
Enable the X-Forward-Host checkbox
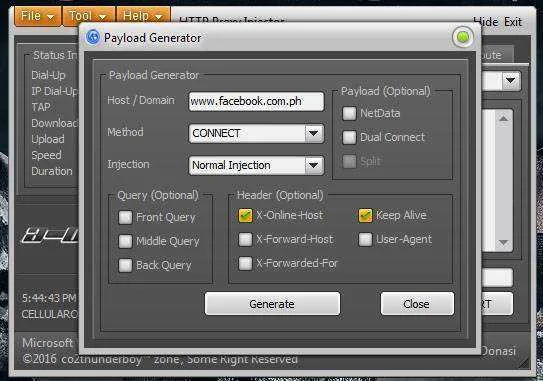(x=246, y=239)
